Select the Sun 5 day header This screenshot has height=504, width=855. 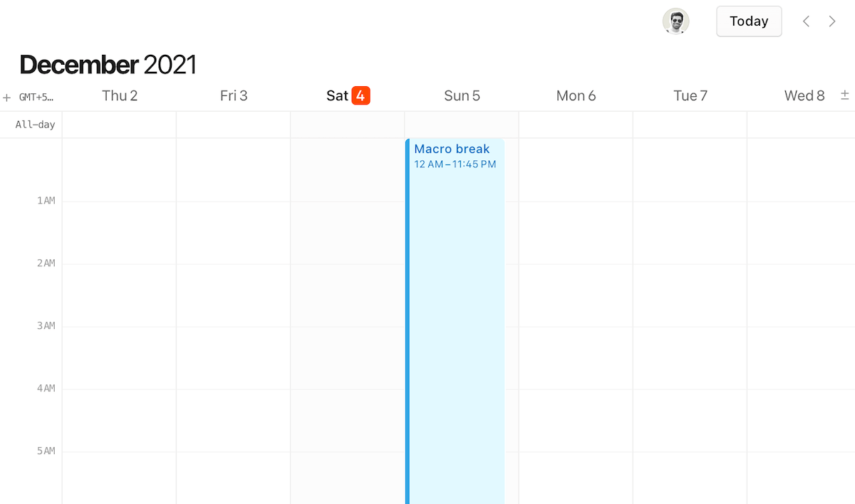(x=462, y=95)
